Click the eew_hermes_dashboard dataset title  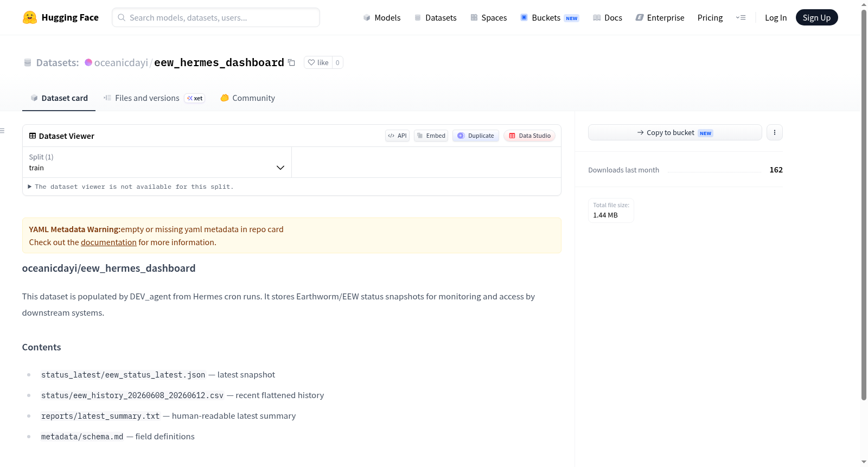point(219,62)
